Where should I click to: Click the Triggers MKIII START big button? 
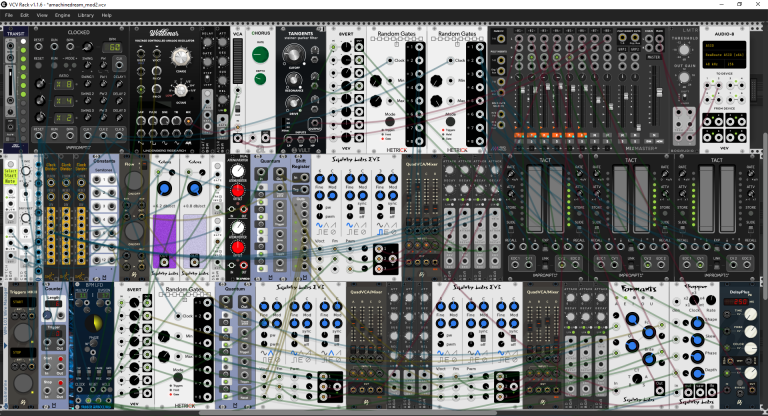click(x=23, y=332)
